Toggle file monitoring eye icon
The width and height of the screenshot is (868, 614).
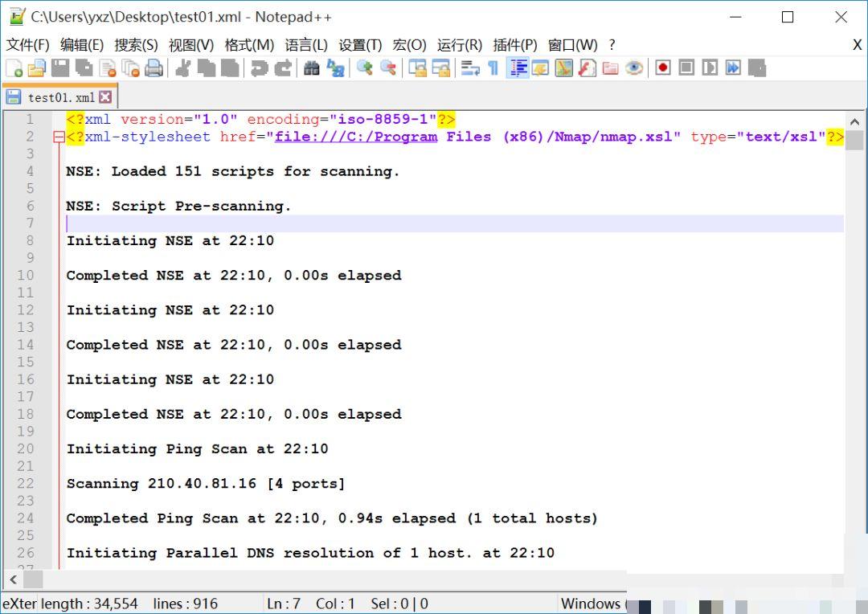click(634, 68)
